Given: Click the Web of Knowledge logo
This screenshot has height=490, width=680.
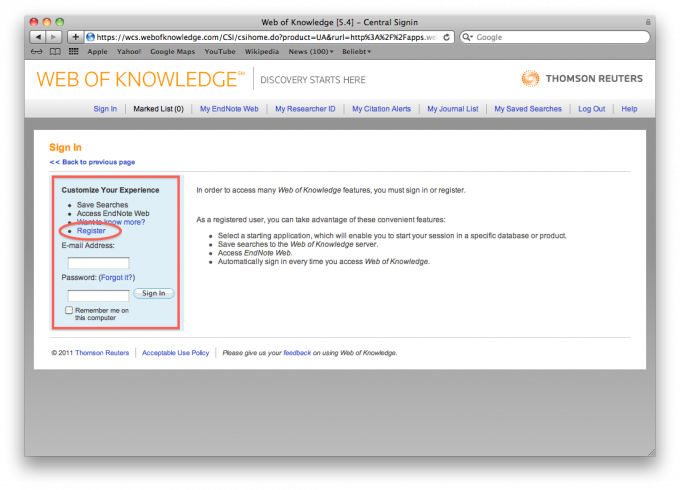Looking at the screenshot, I should (x=141, y=79).
